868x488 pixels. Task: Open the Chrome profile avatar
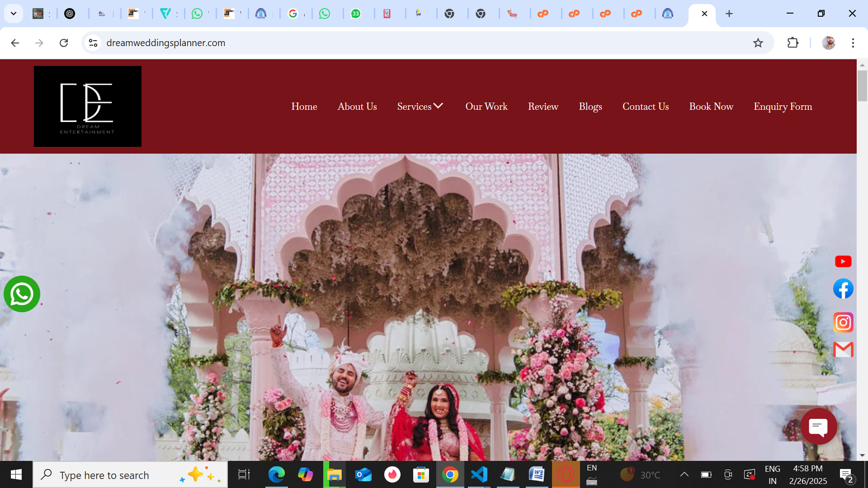pos(829,43)
